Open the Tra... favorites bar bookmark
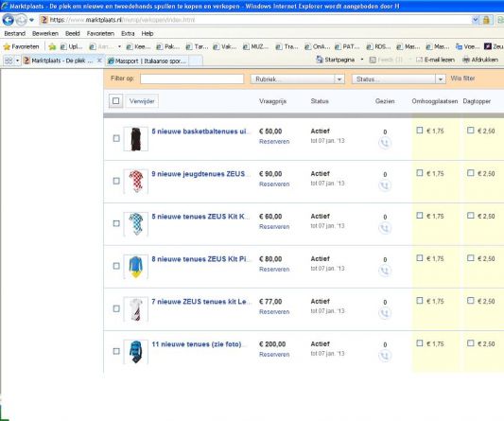This screenshot has height=421, width=504. [287, 46]
